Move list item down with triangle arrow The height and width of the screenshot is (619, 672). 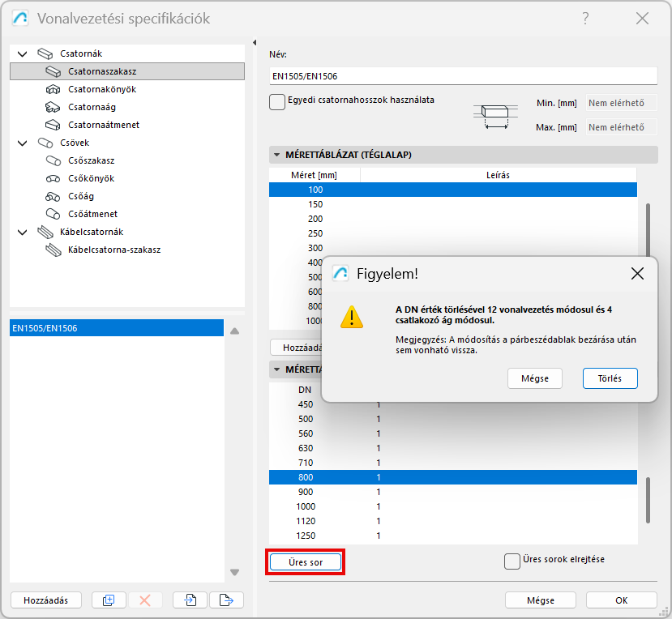coord(234,572)
